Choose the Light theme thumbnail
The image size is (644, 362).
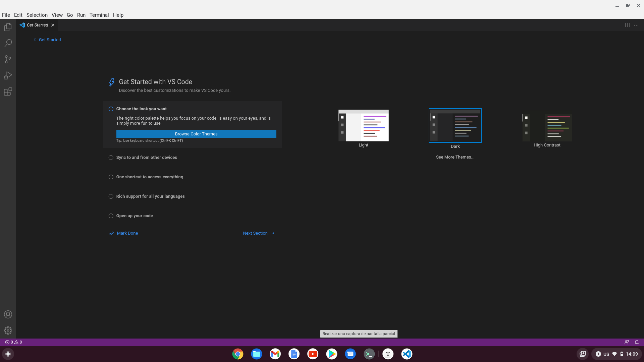(x=363, y=125)
